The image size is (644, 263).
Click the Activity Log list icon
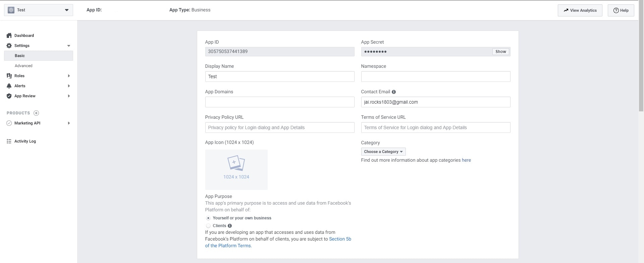coord(9,141)
